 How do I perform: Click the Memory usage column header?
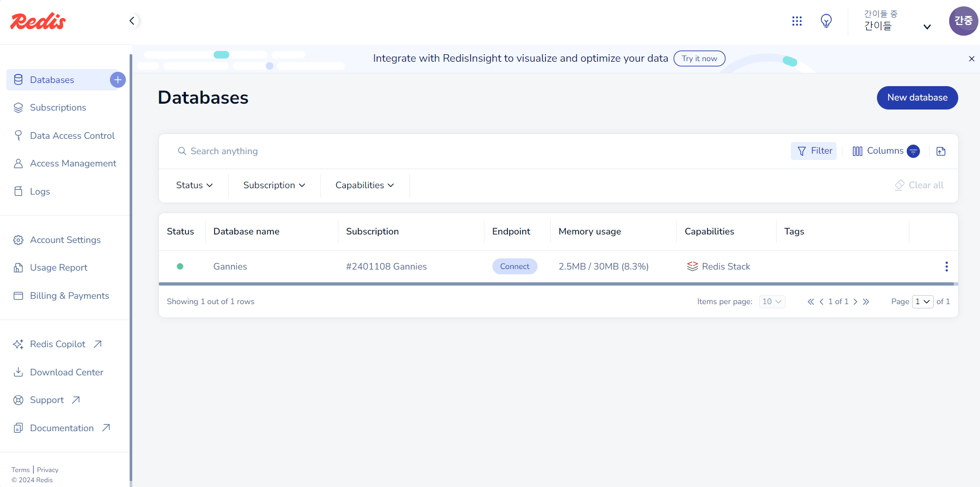pos(590,231)
